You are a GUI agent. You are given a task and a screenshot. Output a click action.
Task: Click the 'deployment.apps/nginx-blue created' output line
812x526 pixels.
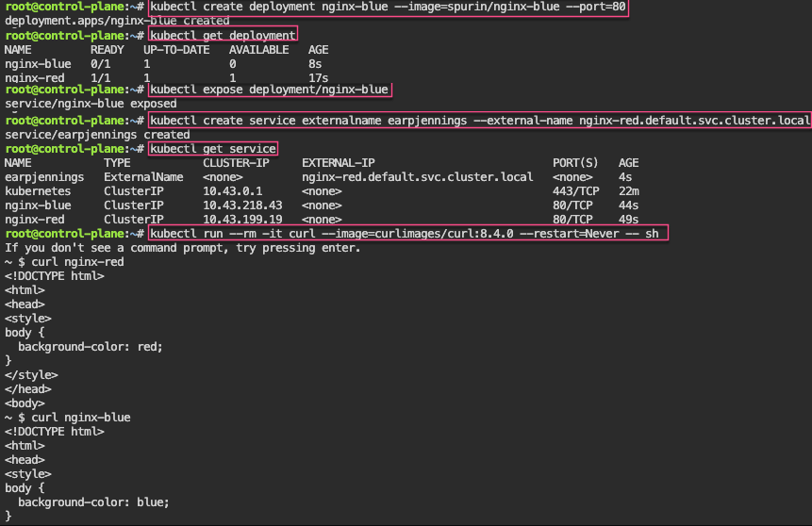[117, 21]
